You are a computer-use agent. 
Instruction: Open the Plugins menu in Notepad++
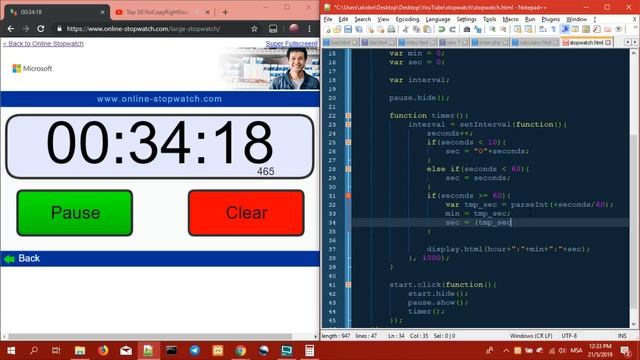point(550,19)
